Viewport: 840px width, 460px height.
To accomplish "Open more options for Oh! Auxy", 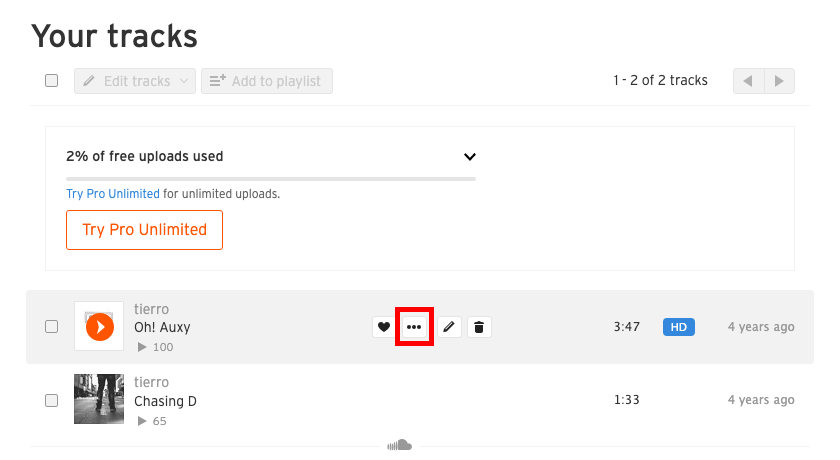I will pos(414,327).
